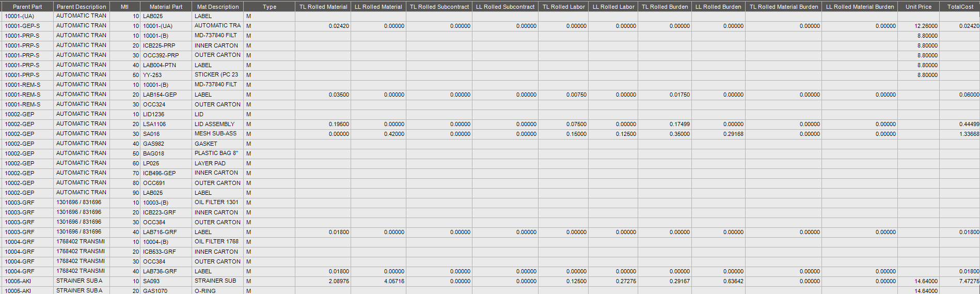Select description cell GASKET
Screen dimensions: 980x294
coord(217,144)
